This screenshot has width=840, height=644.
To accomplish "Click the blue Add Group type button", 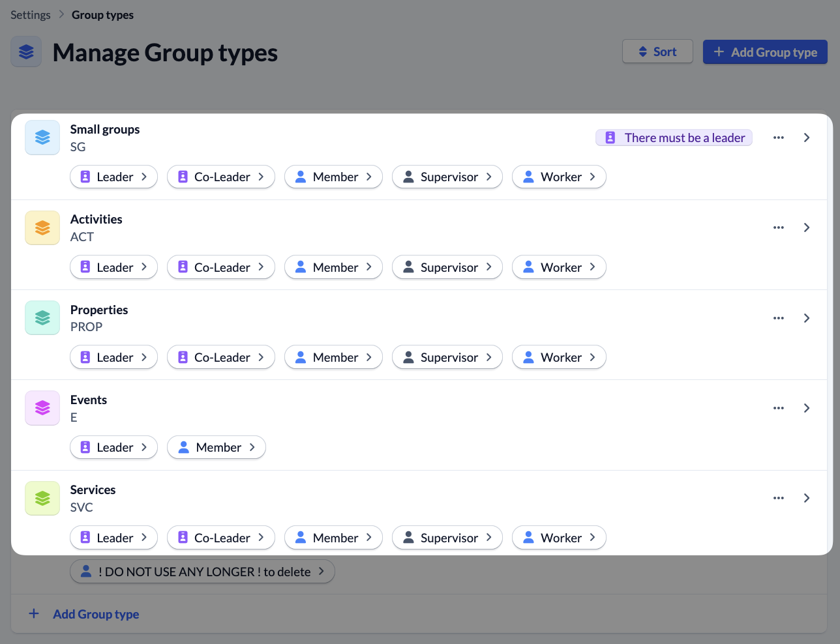I will point(764,52).
